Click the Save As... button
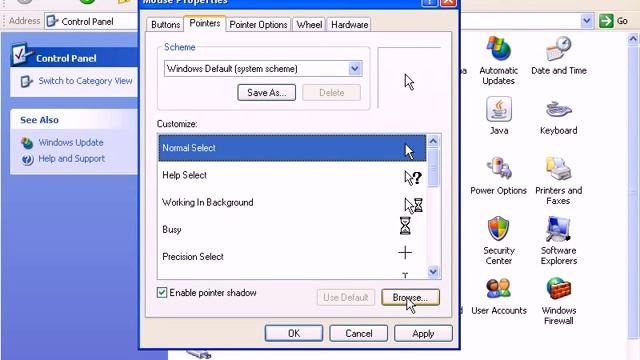 click(x=267, y=93)
